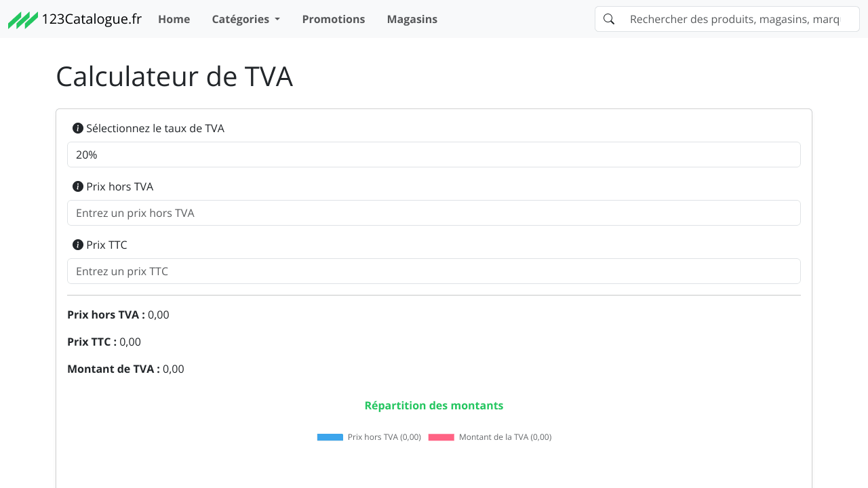Click the pink Montant de la TVA swatch

441,437
